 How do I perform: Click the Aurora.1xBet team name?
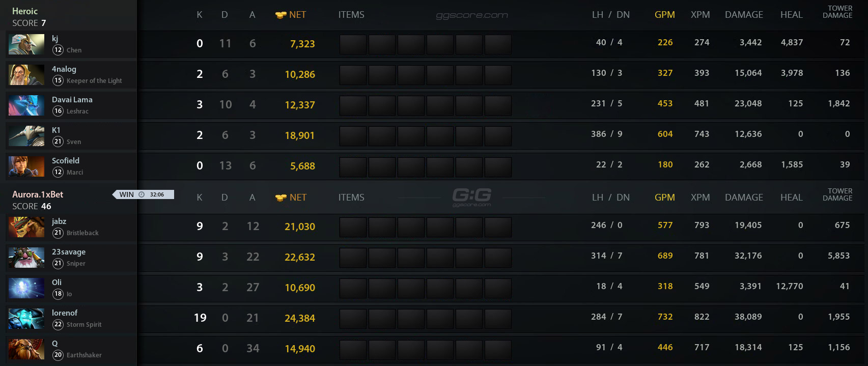point(38,194)
